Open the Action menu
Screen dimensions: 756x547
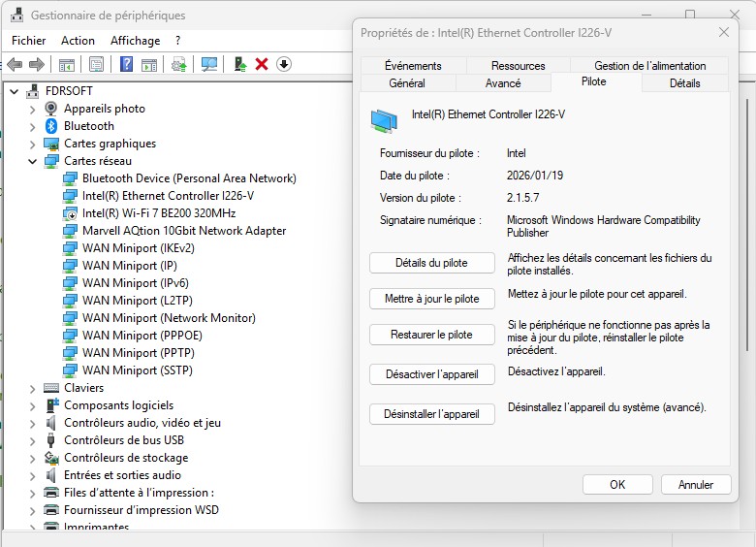(x=78, y=41)
